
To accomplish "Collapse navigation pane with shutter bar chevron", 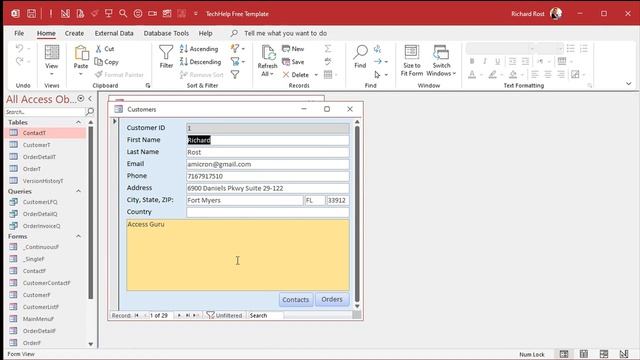I will (x=90, y=98).
